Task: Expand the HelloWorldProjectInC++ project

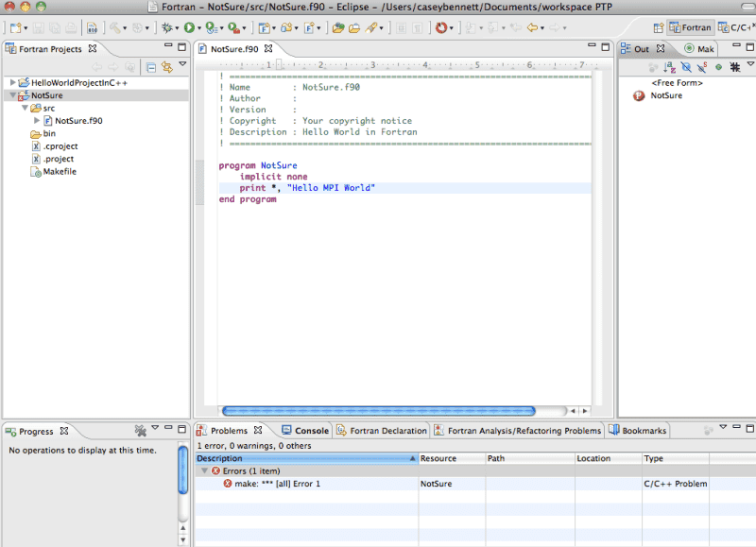Action: (12, 83)
